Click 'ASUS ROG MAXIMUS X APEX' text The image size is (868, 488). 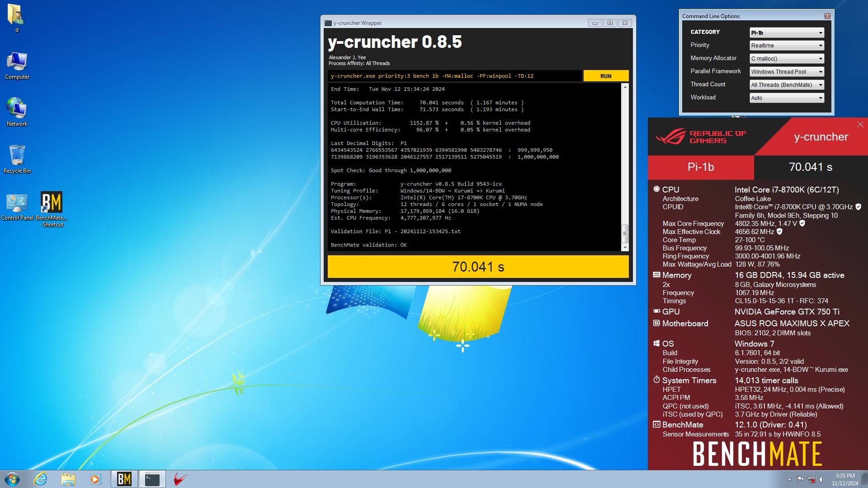[792, 324]
